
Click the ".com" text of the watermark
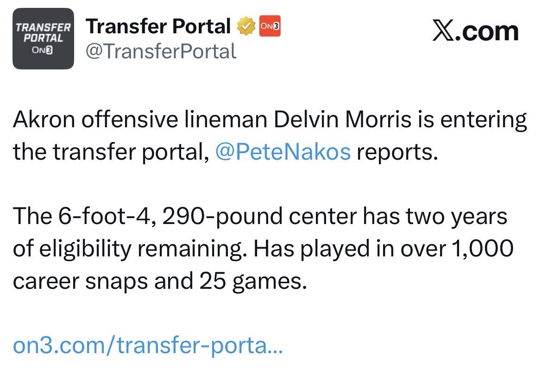click(487, 31)
